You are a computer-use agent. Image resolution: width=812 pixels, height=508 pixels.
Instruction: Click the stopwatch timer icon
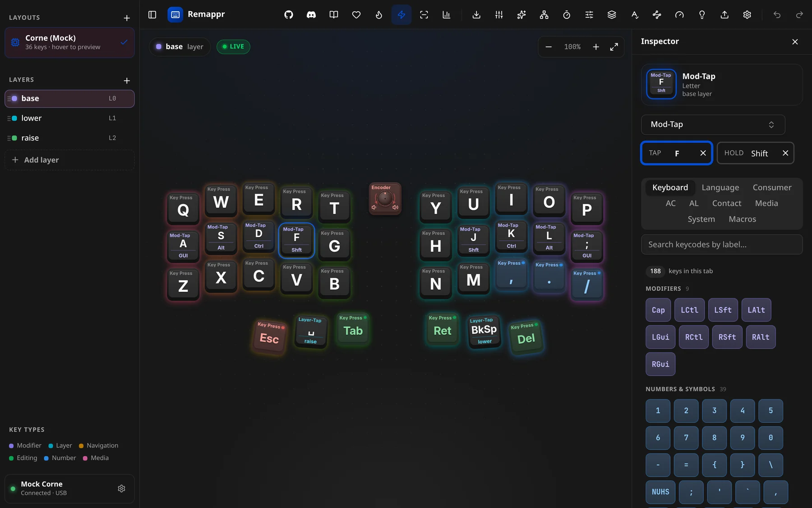(567, 15)
